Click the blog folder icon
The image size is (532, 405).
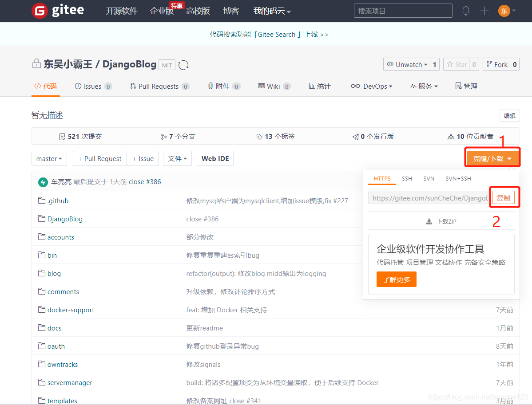click(42, 273)
